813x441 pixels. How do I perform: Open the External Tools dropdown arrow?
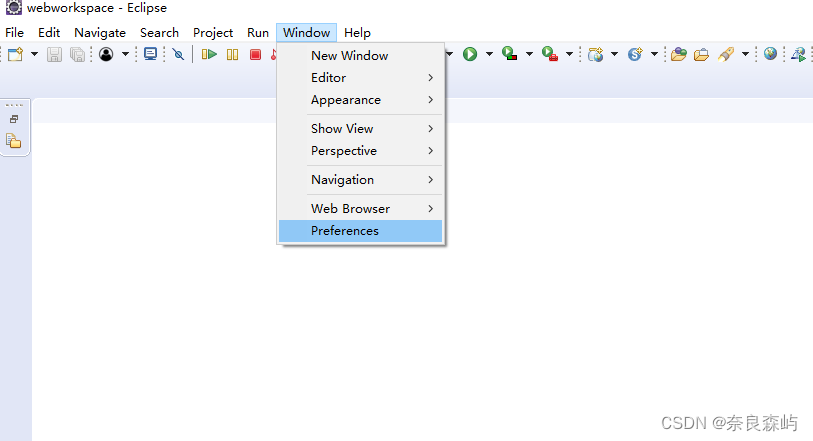click(569, 54)
